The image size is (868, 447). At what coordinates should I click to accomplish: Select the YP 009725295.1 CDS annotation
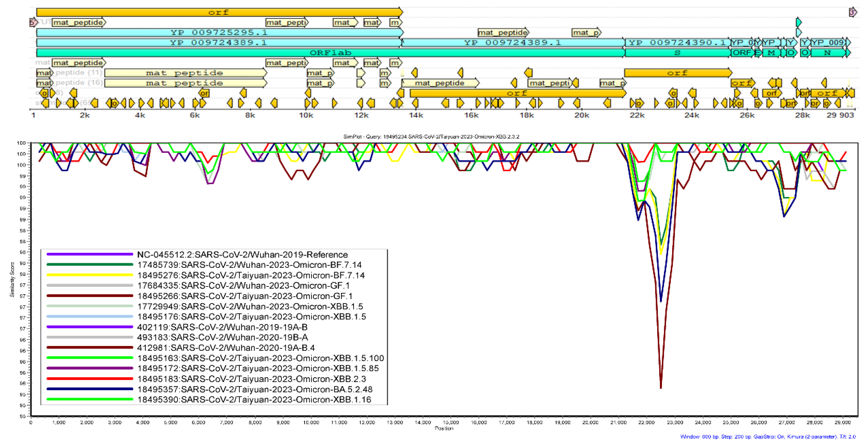click(x=219, y=32)
